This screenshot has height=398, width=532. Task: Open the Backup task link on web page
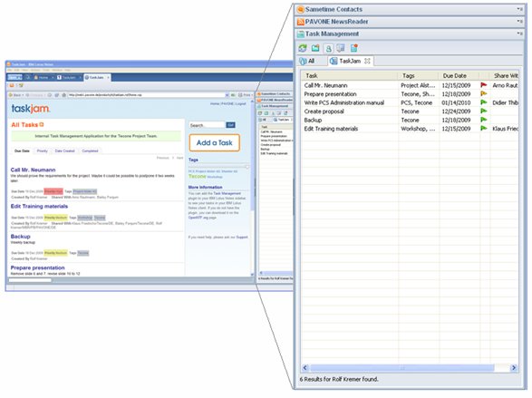pos(20,236)
